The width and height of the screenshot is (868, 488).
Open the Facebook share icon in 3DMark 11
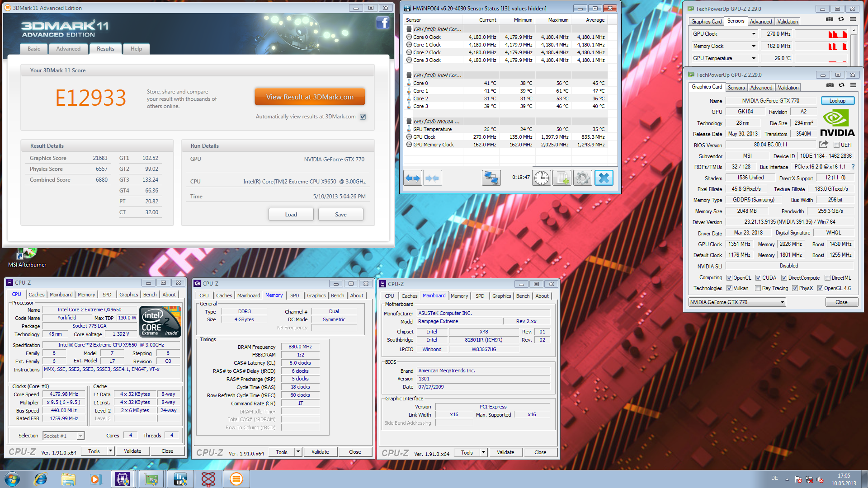pyautogui.click(x=382, y=23)
